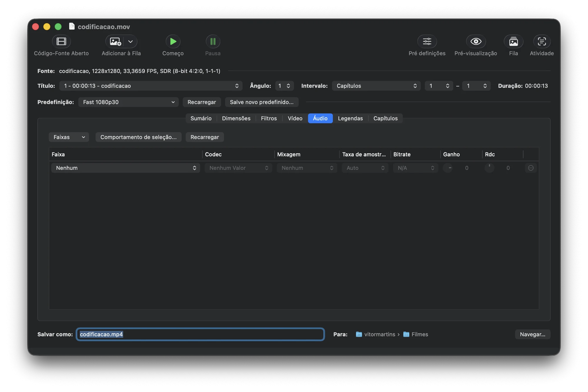Open the Predefinição Fast 1080p30 dropdown
This screenshot has height=392, width=588.
128,102
